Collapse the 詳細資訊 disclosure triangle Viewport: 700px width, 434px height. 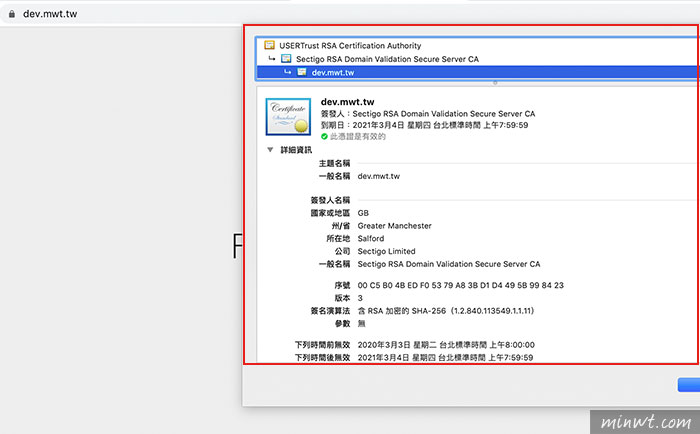(270, 150)
